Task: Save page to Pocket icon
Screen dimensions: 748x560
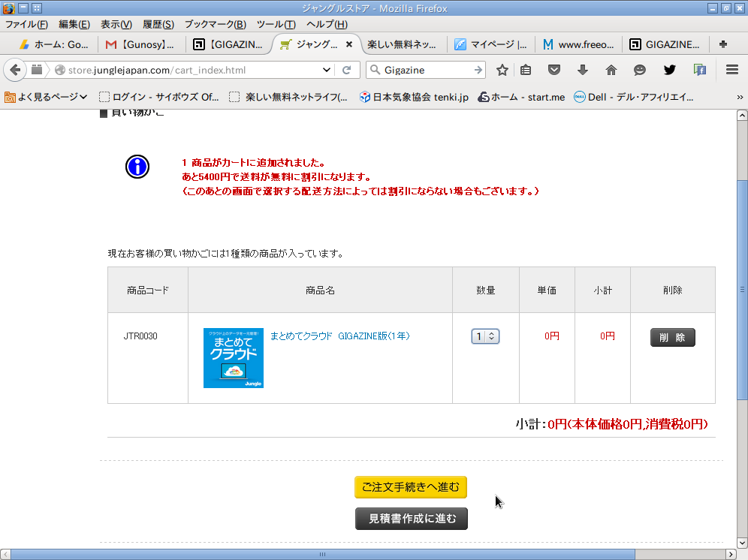Action: coord(553,70)
